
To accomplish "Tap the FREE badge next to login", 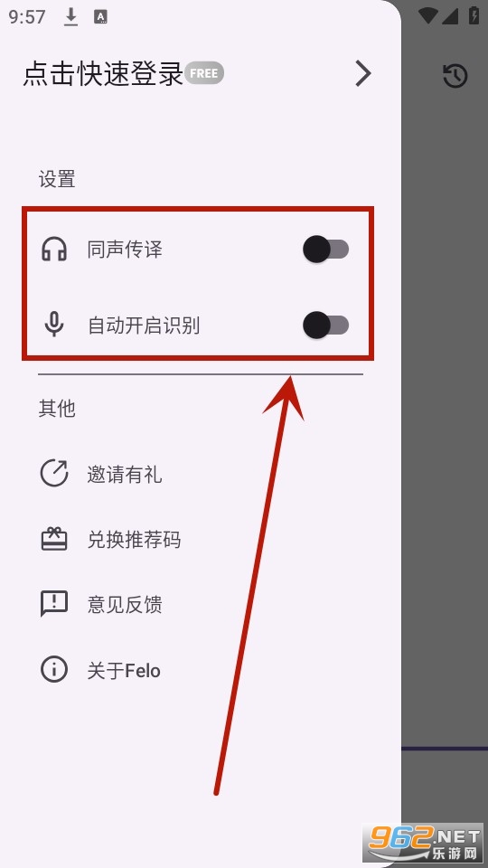I will coord(204,73).
